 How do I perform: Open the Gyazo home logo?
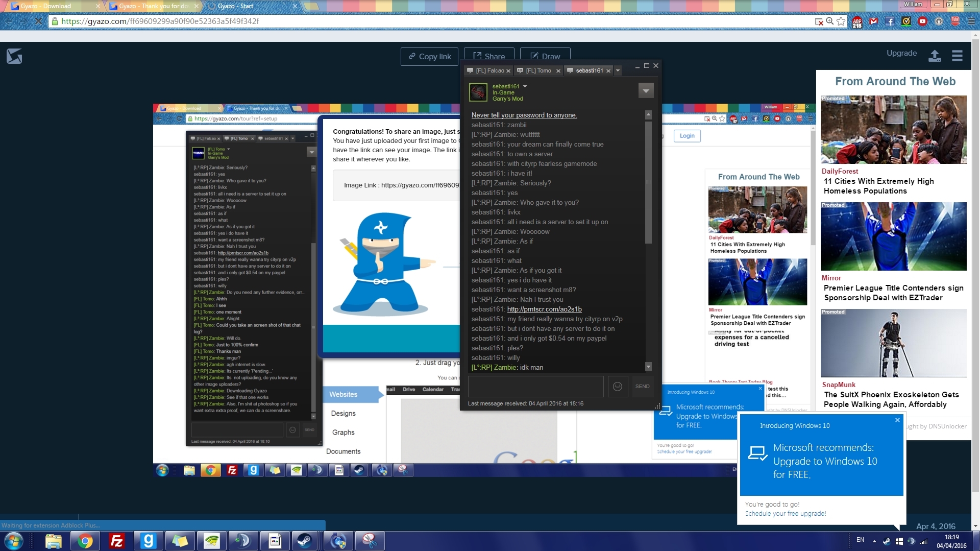pos(14,56)
